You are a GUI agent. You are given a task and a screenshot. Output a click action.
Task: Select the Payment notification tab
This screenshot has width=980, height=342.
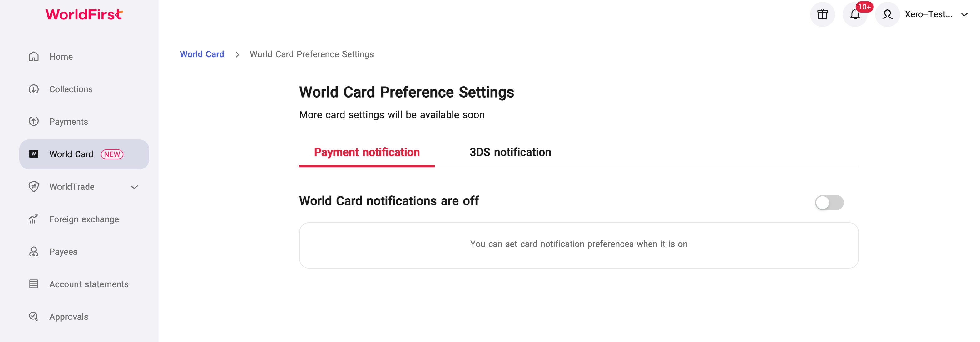pos(367,152)
